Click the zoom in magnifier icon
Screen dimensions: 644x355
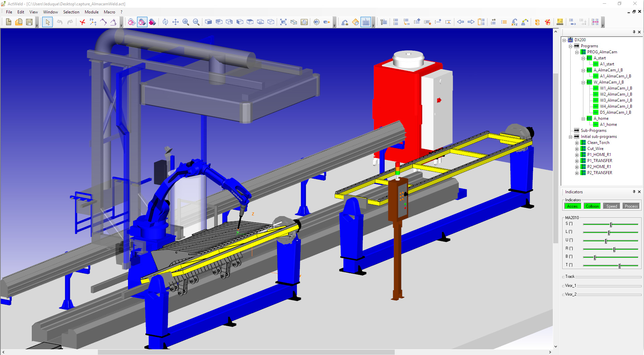(186, 22)
